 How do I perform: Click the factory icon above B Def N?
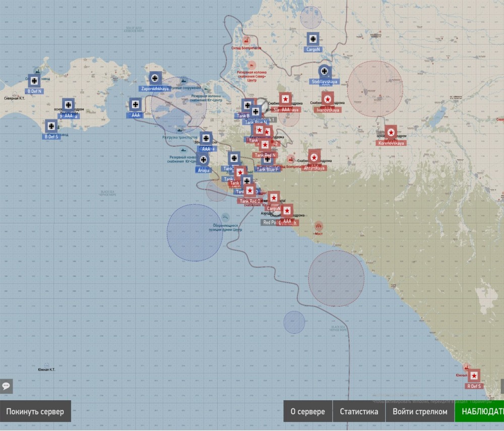click(38, 71)
